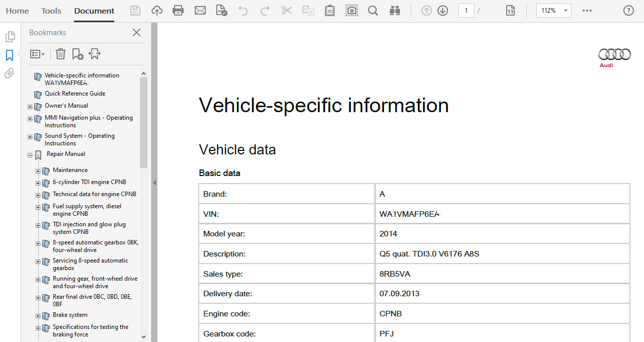Select the Quick Reference Guide bookmark
644x342 pixels.
[75, 94]
